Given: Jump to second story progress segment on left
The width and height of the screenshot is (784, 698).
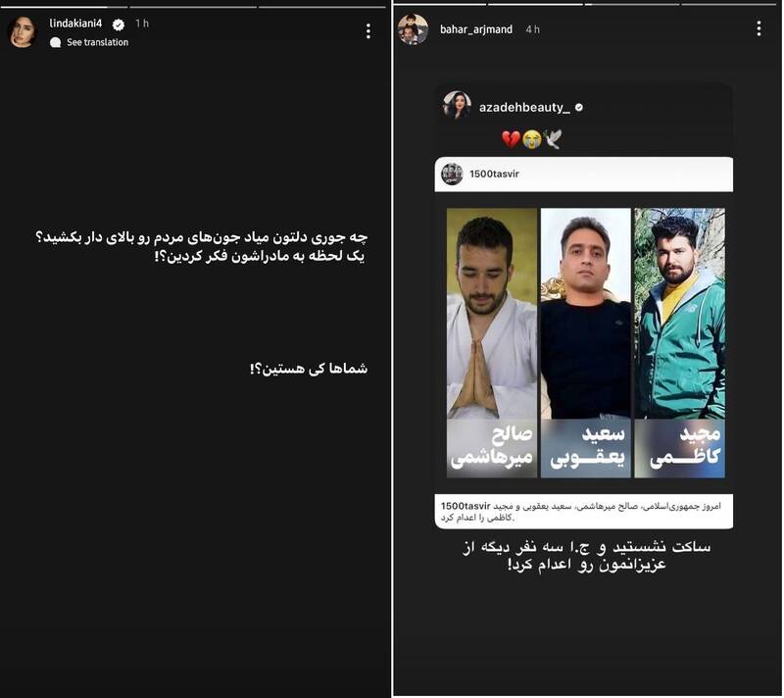Looking at the screenshot, I should pos(193,7).
